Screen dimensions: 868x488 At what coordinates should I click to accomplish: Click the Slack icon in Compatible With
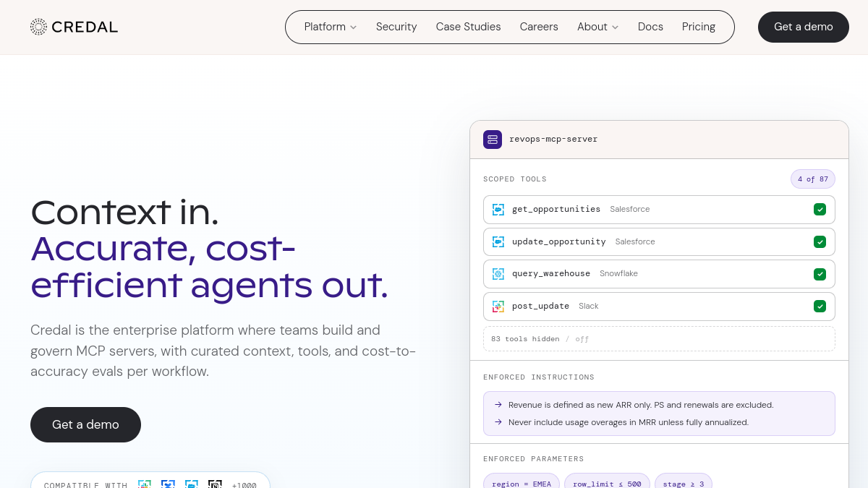click(145, 485)
